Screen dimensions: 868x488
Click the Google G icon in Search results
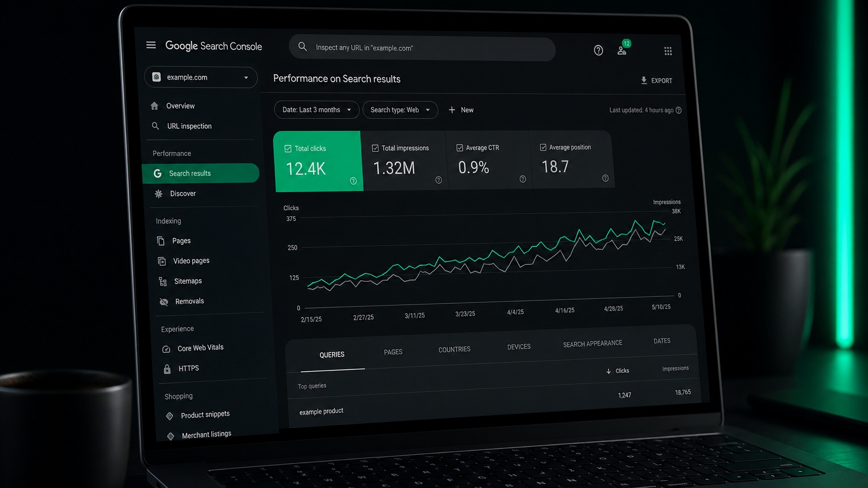(158, 173)
